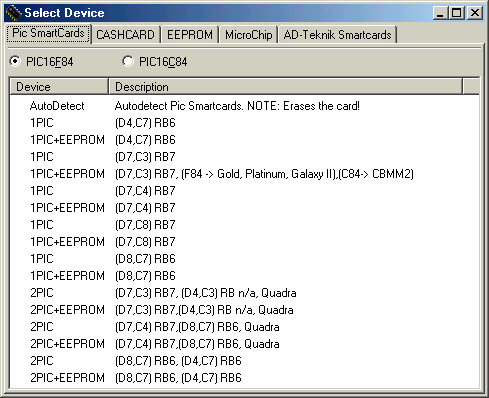Sort by the Description column header

pos(286,87)
